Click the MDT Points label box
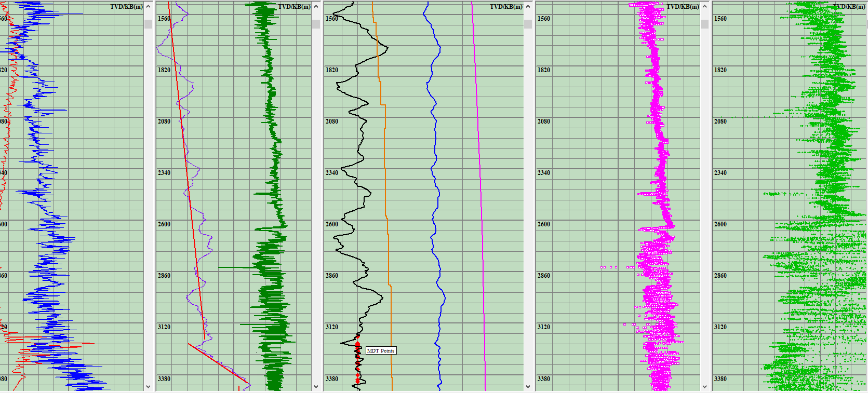 tap(381, 351)
